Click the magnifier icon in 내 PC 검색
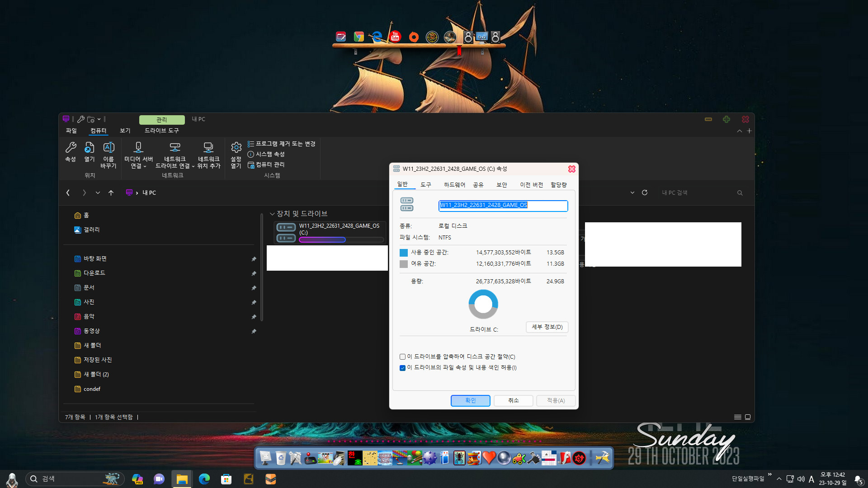This screenshot has width=868, height=488. click(x=740, y=193)
